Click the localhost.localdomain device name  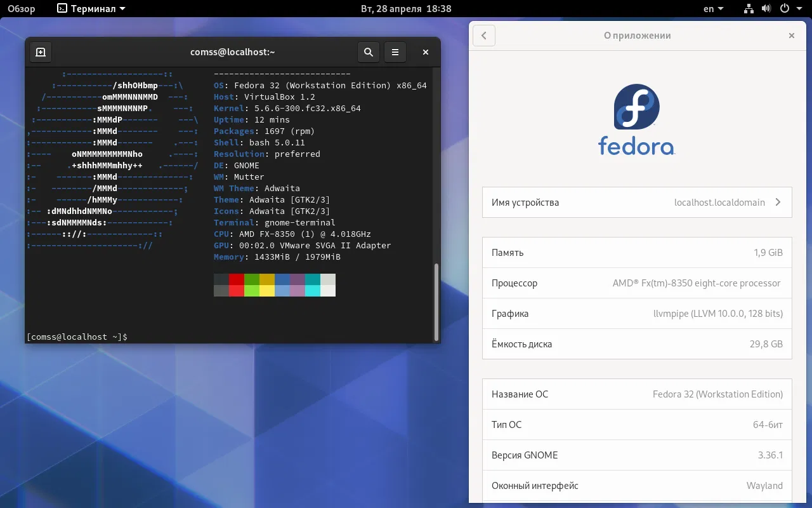(721, 202)
